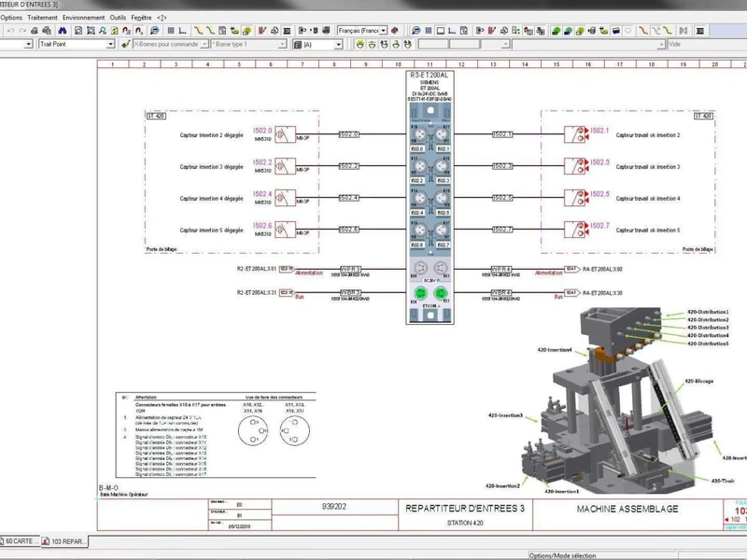Viewport: 747px width, 560px height.
Task: Click the I502.0 sensor symbol
Action: 285,135
